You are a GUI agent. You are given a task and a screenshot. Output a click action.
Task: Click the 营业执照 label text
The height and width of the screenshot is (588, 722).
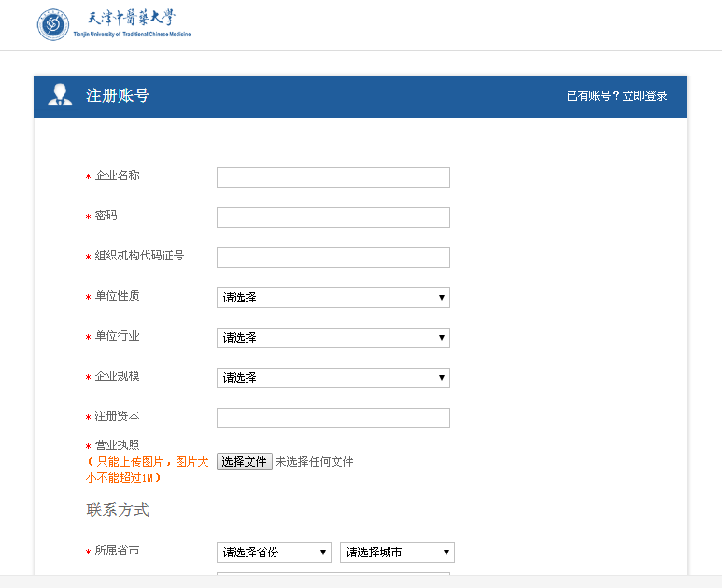tap(118, 445)
